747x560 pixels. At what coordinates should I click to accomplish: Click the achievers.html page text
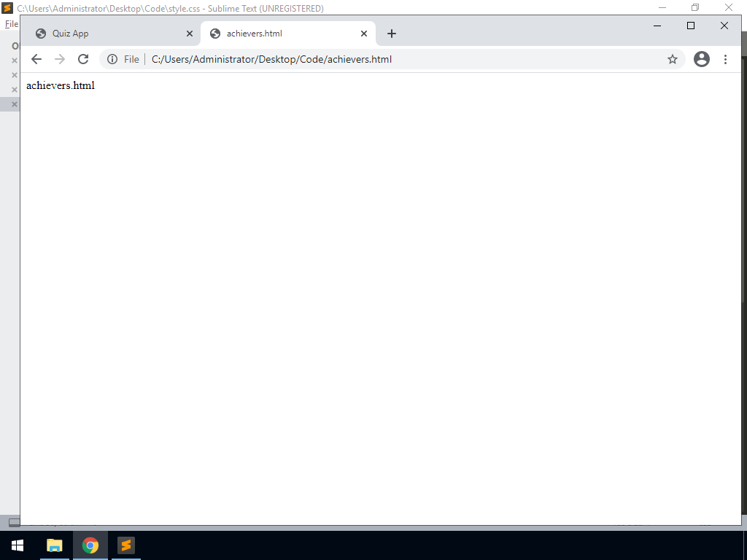61,85
